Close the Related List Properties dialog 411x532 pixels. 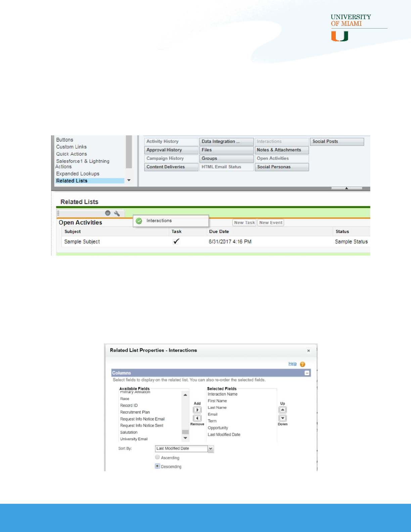309,351
